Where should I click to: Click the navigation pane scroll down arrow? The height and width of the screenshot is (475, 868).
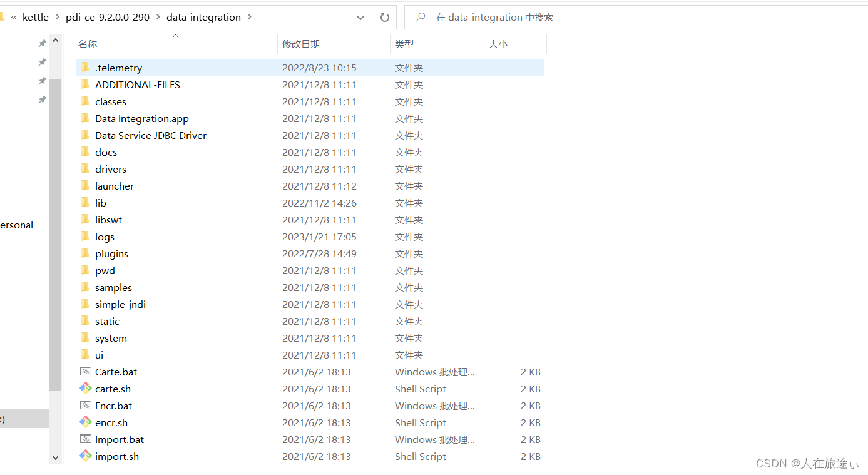[x=56, y=457]
